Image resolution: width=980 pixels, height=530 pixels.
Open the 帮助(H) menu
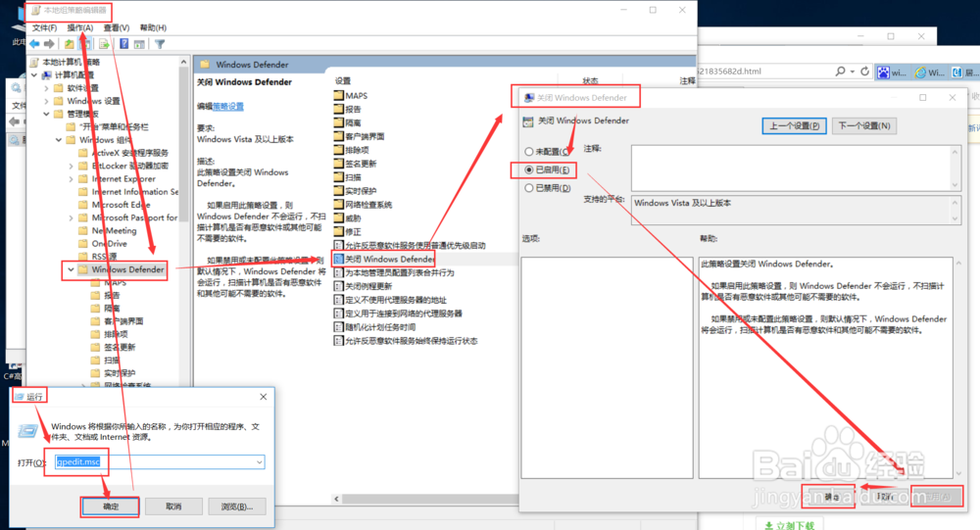click(153, 27)
